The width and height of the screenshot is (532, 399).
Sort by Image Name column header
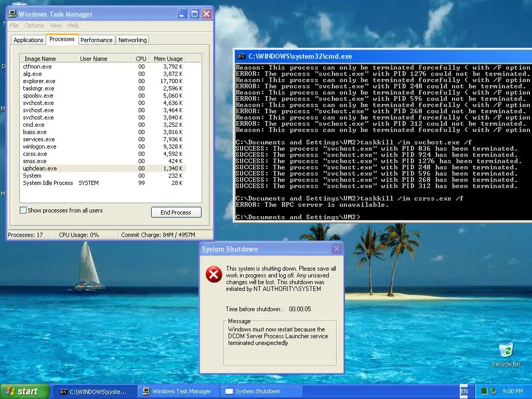[47, 59]
